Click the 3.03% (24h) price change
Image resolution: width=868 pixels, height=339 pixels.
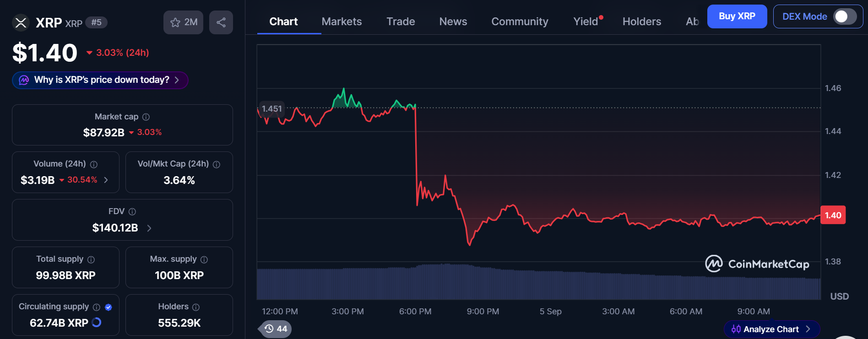118,53
